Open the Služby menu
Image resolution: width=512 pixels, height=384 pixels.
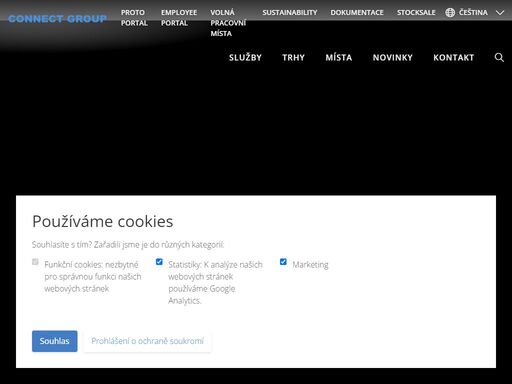click(245, 58)
